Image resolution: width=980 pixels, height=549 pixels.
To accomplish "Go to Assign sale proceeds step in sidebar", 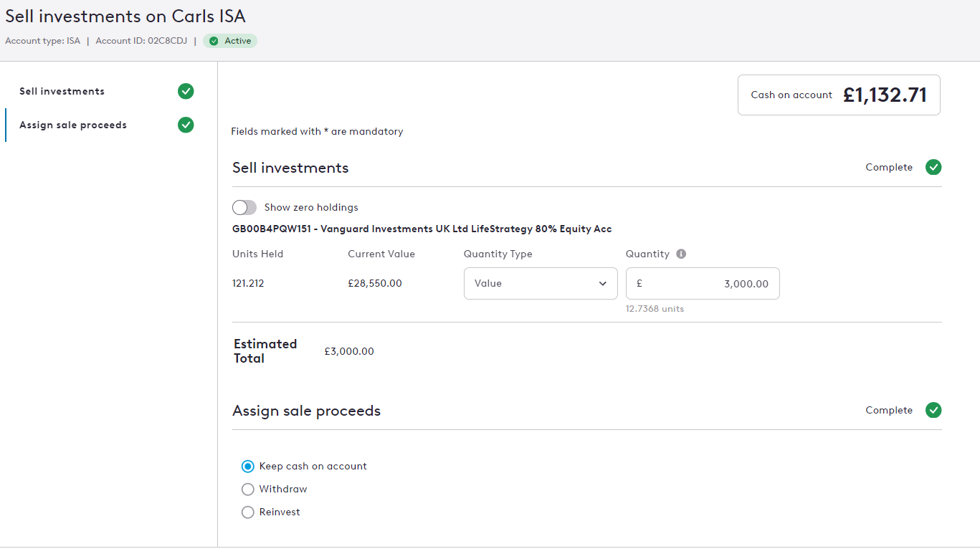I will pyautogui.click(x=73, y=125).
